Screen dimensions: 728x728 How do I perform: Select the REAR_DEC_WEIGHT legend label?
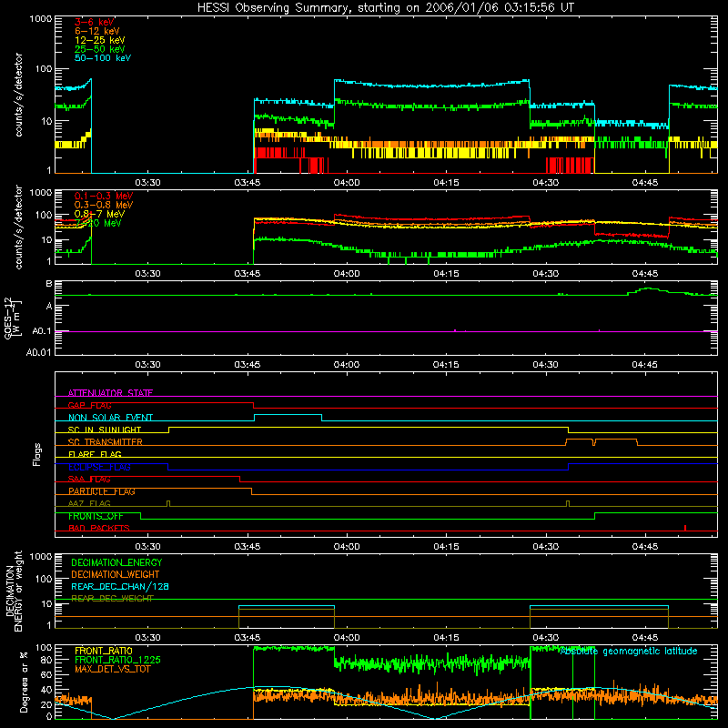112,599
